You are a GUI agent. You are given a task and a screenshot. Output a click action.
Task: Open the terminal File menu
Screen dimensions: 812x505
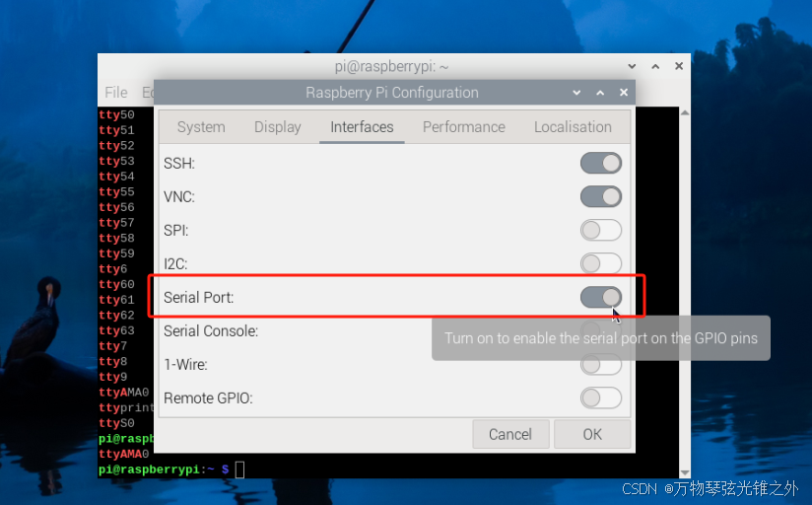pyautogui.click(x=116, y=93)
